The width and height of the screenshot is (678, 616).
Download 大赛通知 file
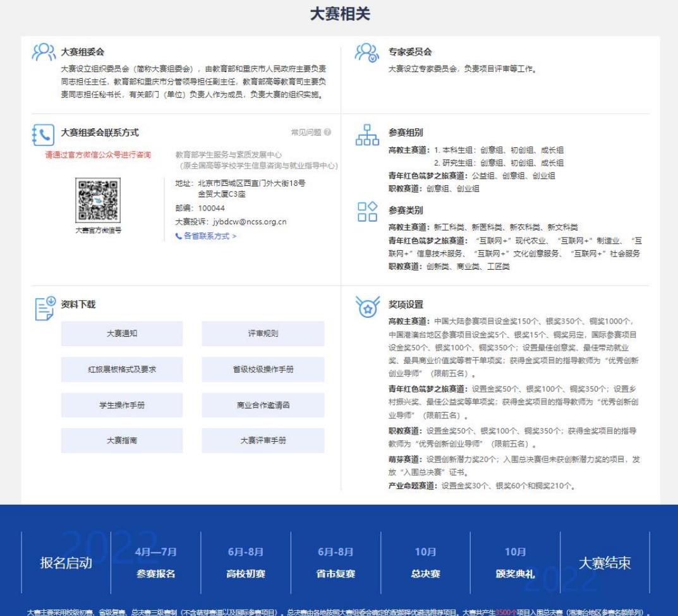[x=122, y=334]
